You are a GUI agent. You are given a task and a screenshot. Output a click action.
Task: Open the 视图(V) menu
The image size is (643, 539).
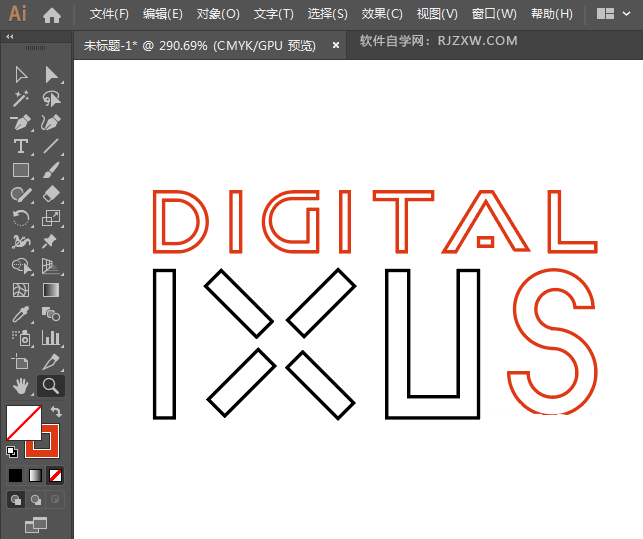437,14
